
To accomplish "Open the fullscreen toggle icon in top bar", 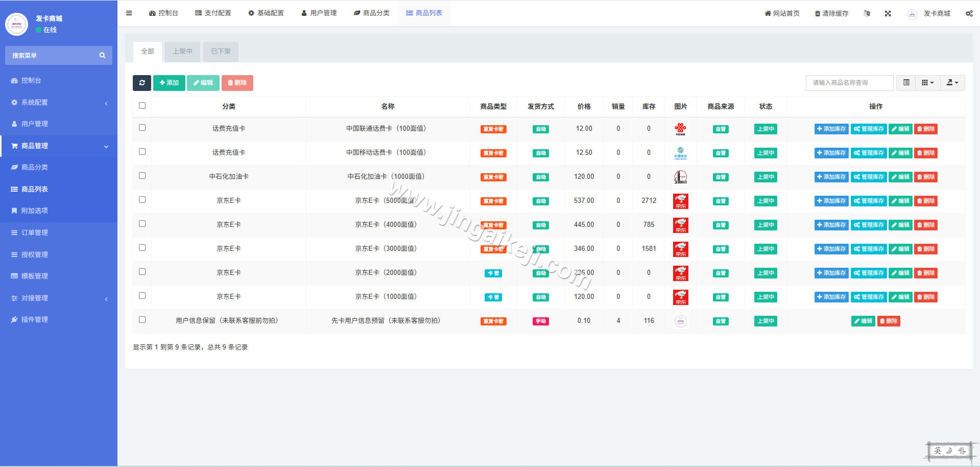I will click(888, 13).
